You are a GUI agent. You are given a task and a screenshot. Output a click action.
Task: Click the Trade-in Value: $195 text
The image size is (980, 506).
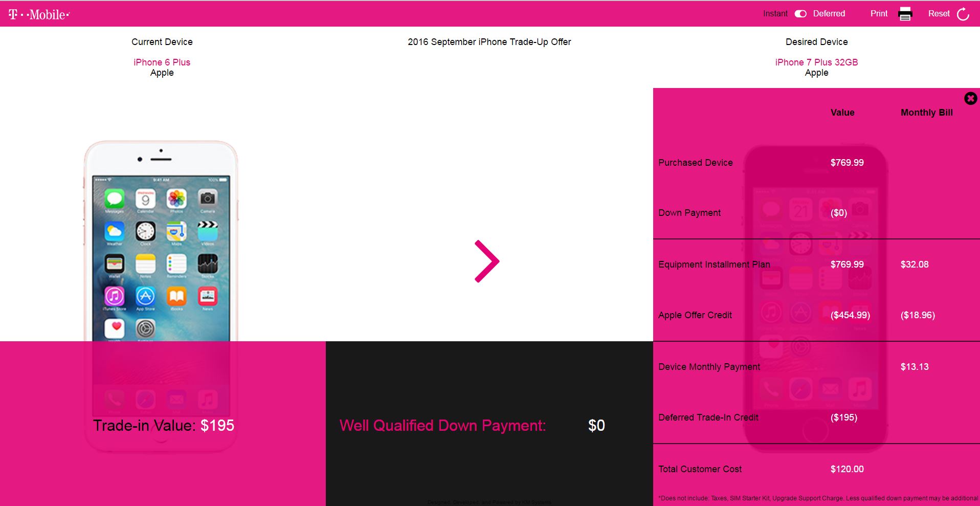click(163, 425)
